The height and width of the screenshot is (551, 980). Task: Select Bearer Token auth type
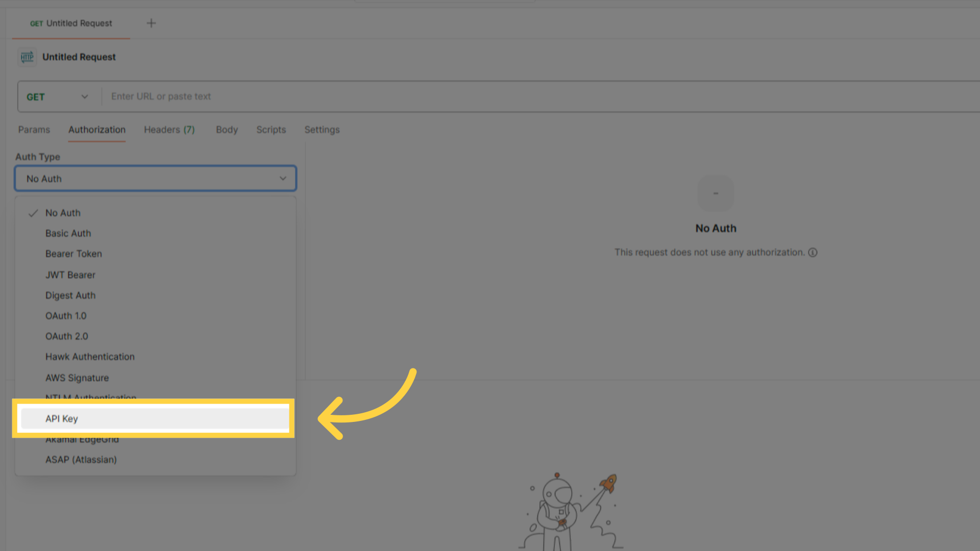pos(155,254)
